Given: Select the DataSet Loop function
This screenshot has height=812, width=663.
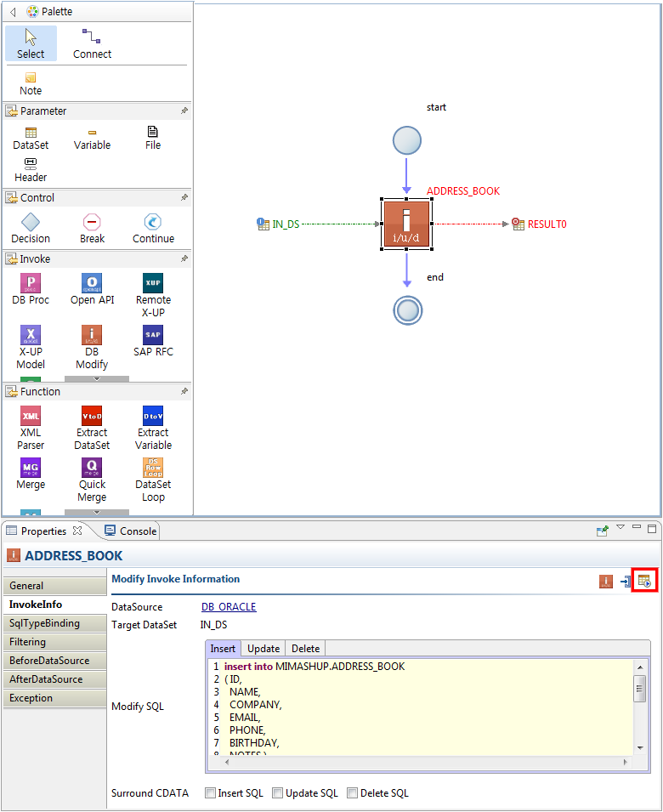Looking at the screenshot, I should coord(153,480).
